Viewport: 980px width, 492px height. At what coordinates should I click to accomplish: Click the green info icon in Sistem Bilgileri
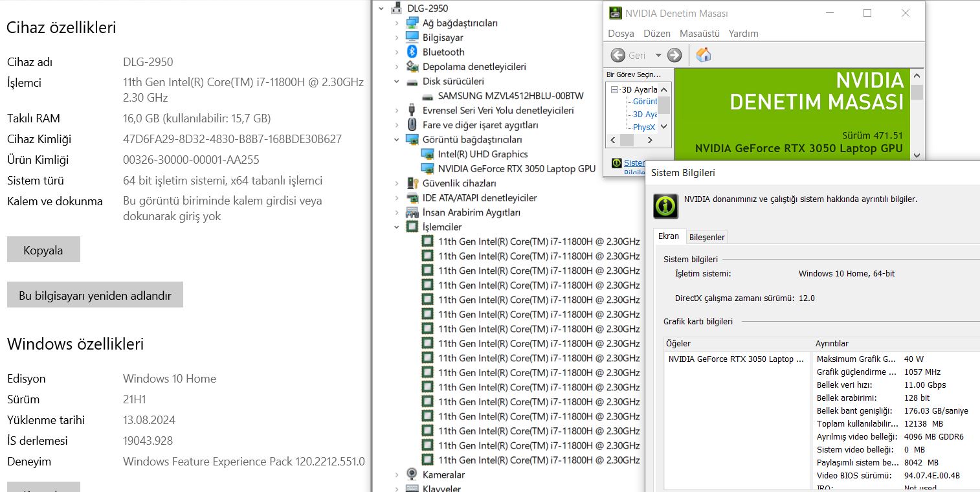[666, 206]
